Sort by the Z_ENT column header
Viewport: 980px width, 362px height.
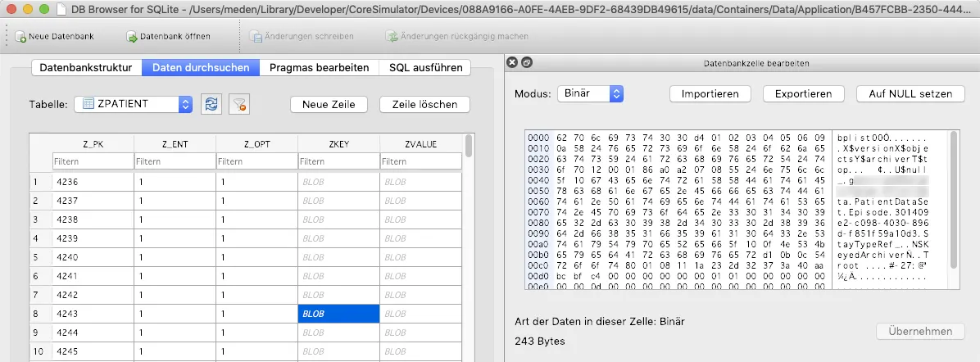tap(175, 144)
